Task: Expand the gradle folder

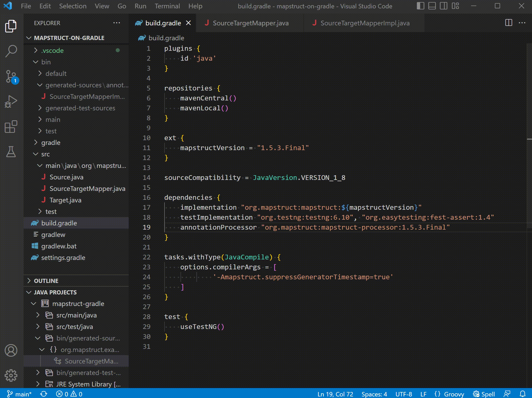Action: coord(51,143)
